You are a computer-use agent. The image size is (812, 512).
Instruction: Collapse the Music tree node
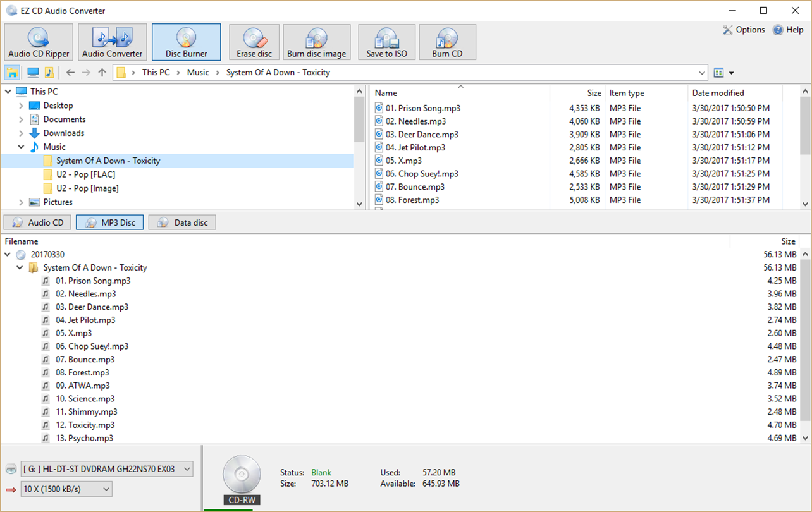22,147
